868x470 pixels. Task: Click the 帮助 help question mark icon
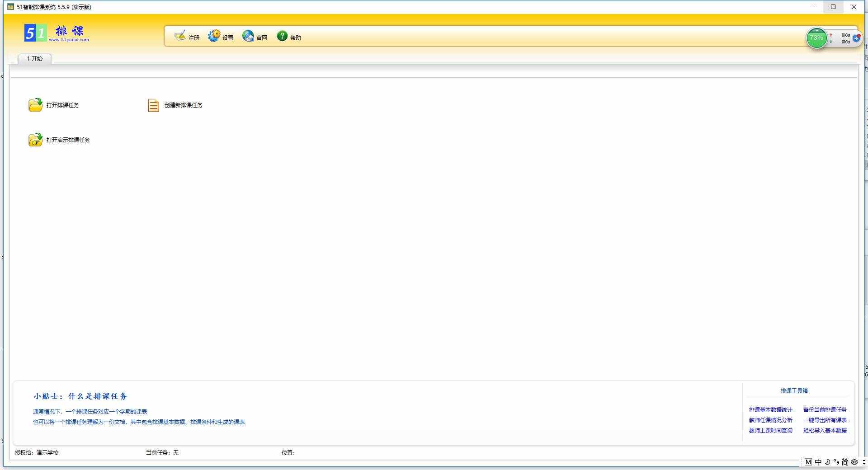tap(282, 36)
